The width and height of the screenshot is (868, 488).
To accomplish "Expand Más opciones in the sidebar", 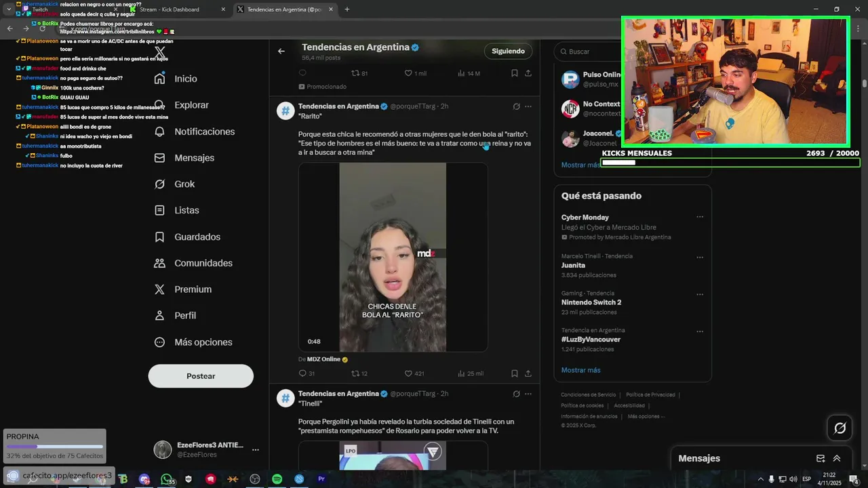I will 193,342.
